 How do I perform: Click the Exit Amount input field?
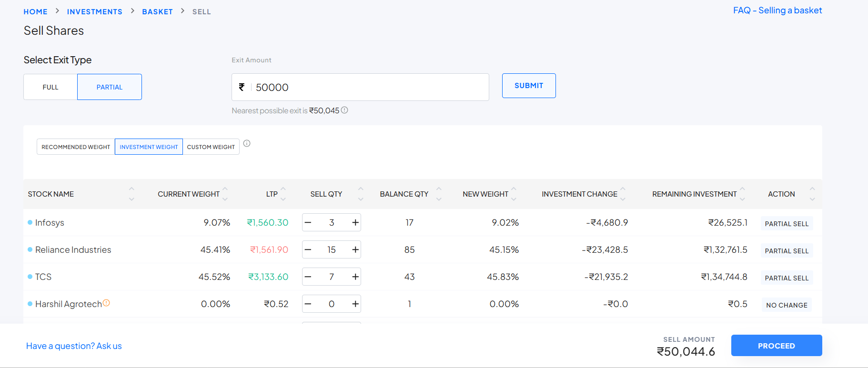click(367, 87)
